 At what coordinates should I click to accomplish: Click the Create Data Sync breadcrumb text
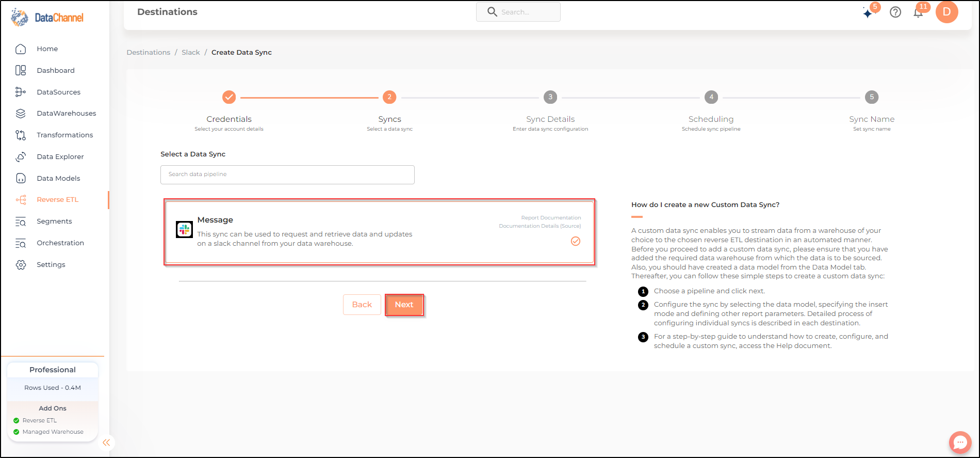point(241,53)
